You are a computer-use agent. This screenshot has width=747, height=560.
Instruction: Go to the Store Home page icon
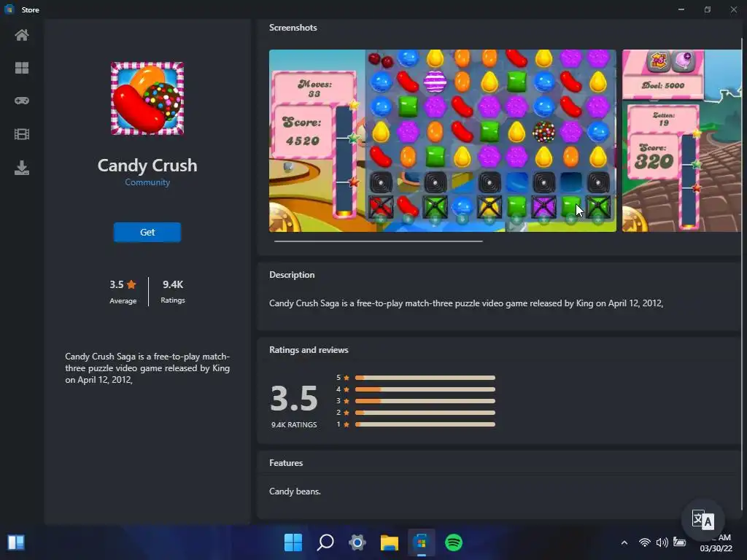click(x=21, y=35)
